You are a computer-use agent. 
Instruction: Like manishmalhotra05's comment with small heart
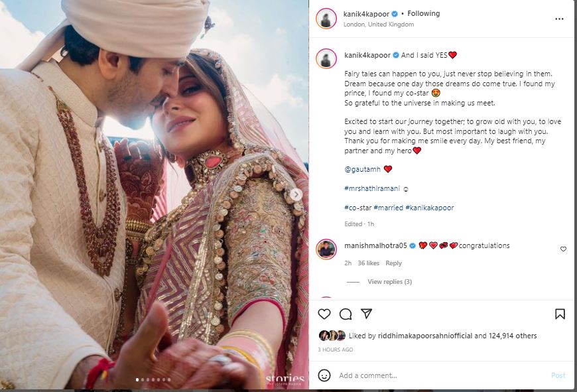(x=563, y=249)
